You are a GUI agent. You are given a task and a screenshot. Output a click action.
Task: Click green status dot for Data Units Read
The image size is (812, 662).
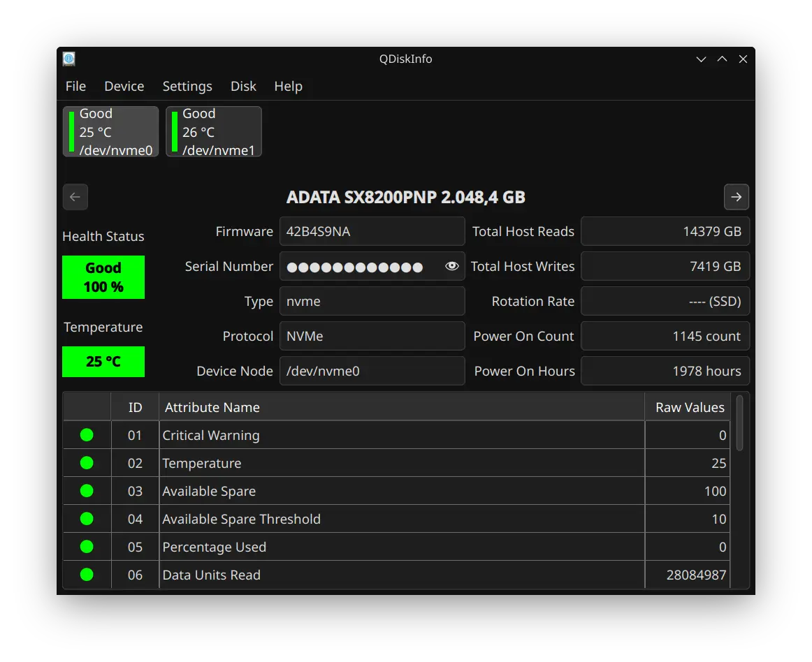87,575
